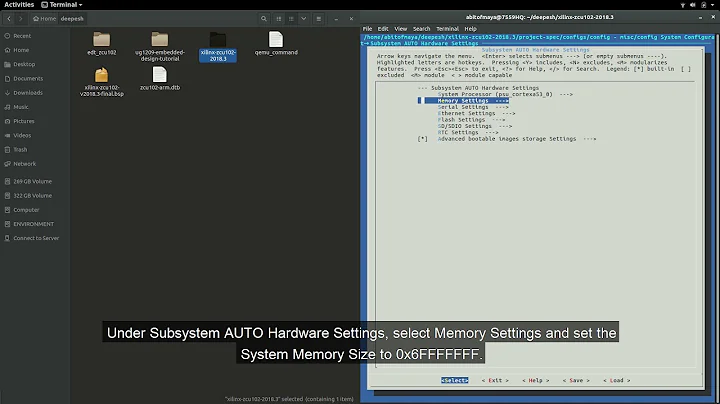
Task: Click the network icon in system tray
Action: coord(683,5)
